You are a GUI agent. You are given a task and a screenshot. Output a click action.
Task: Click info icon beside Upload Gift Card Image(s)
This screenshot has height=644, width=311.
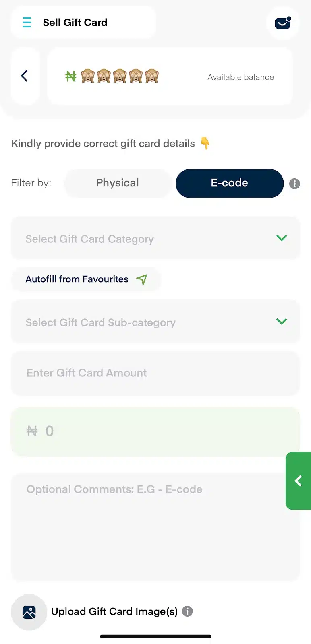pos(187,611)
